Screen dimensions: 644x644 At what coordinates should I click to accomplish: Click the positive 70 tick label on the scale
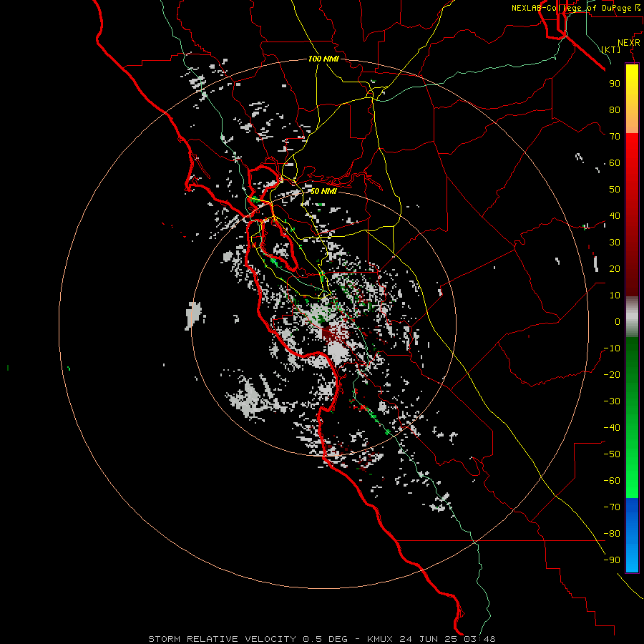(x=615, y=137)
